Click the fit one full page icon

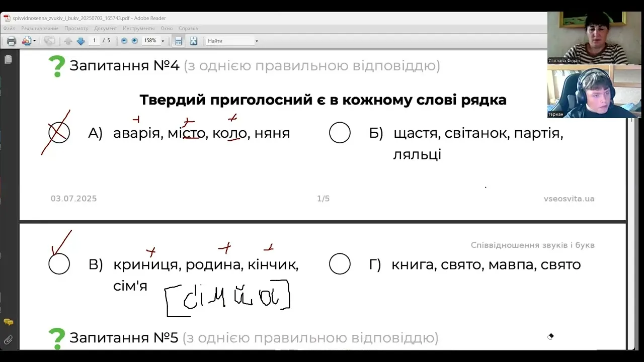point(193,41)
